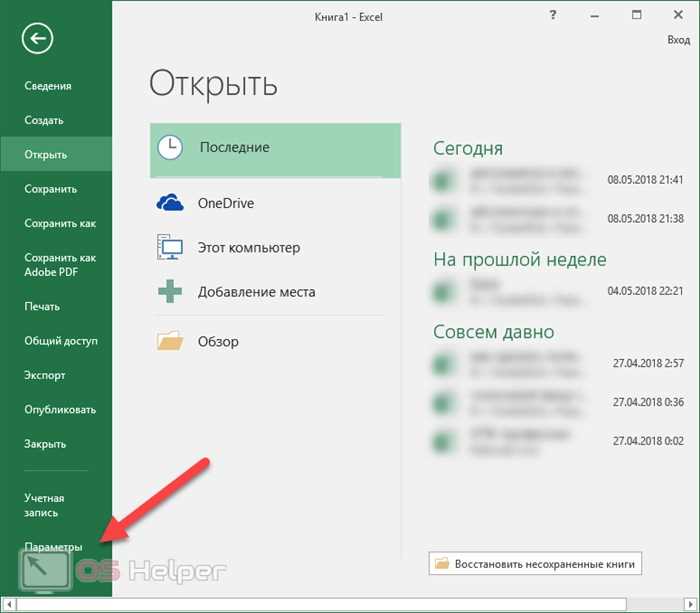Click the date 27.04.2018 0:02
The width and height of the screenshot is (700, 613).
click(648, 441)
